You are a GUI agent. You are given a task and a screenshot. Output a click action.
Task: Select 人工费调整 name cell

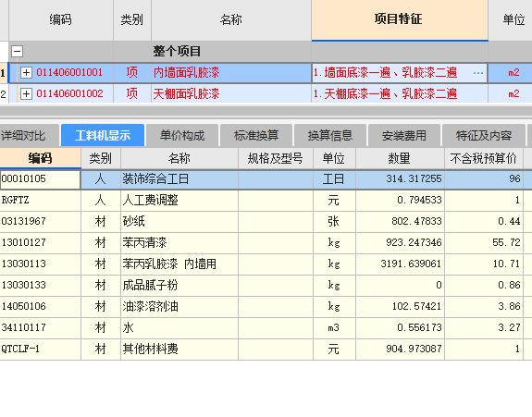[179, 200]
